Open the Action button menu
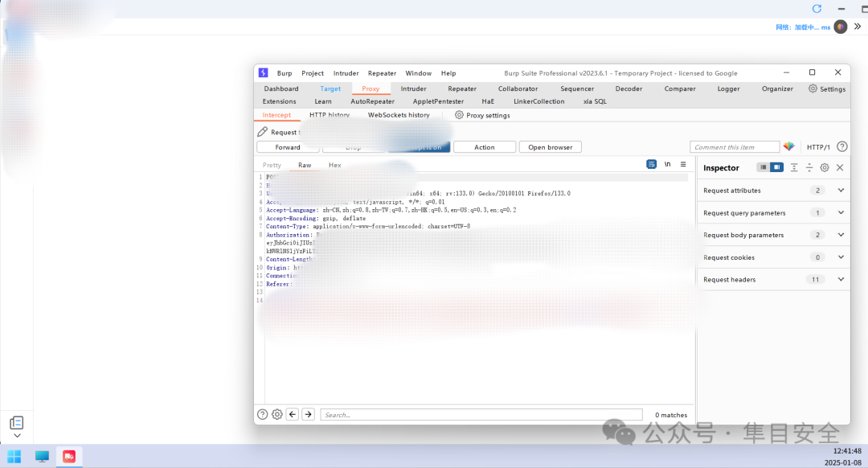Image resolution: width=868 pixels, height=468 pixels. tap(485, 147)
